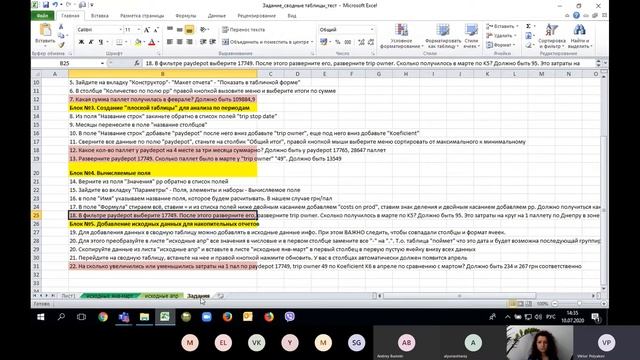Open Cell Styles (Стили ячеек)

click(471, 36)
